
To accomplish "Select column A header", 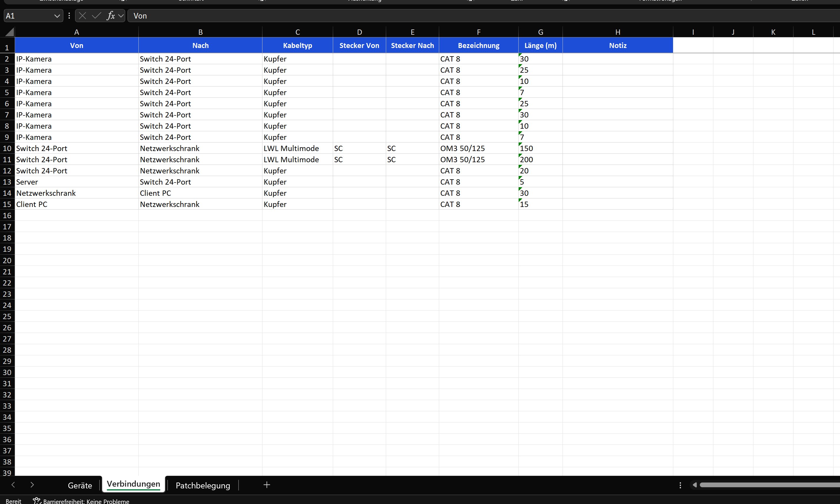I will tap(77, 32).
